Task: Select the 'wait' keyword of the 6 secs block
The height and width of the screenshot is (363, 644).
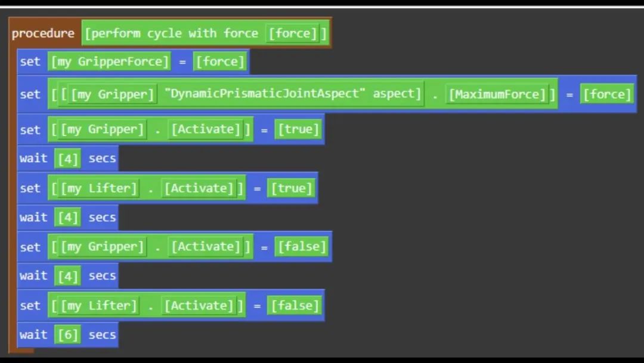Action: [33, 334]
